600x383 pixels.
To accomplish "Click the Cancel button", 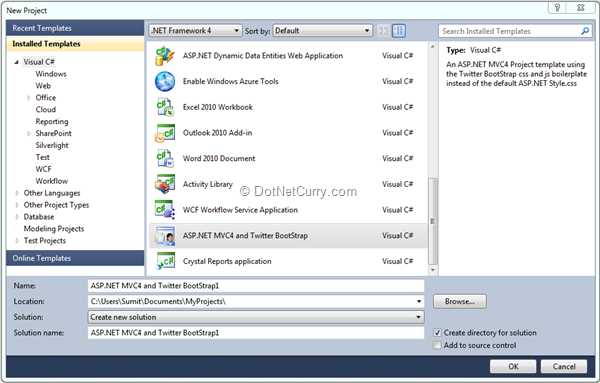I will coord(564,367).
